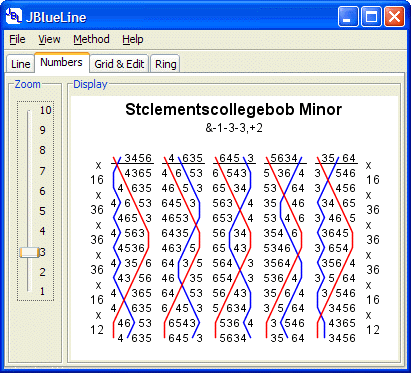Click zoom level 10 on the slider scale

click(46, 110)
